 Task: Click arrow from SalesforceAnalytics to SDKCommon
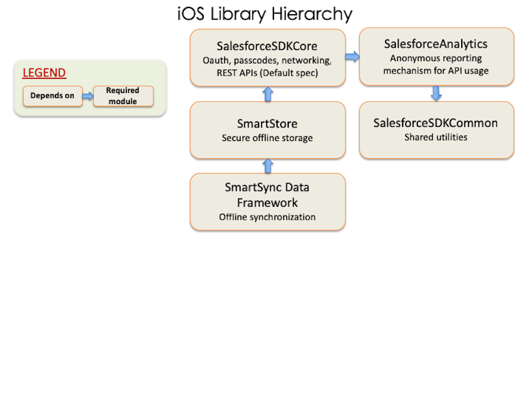(x=436, y=94)
